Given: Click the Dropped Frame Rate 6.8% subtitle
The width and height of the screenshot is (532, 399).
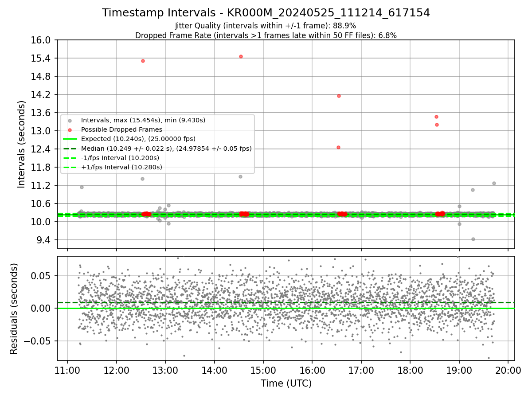Looking at the screenshot, I should [266, 35].
